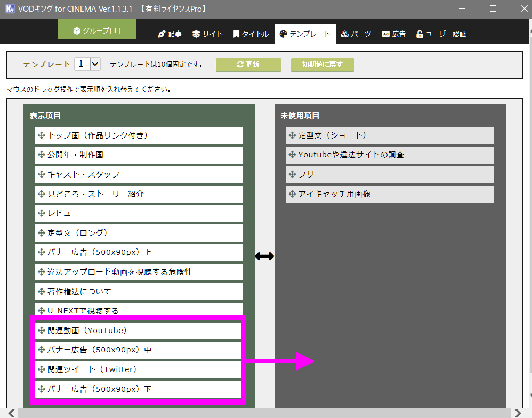Click the double-headed swap arrow between panels
The image size is (532, 418).
pyautogui.click(x=264, y=256)
